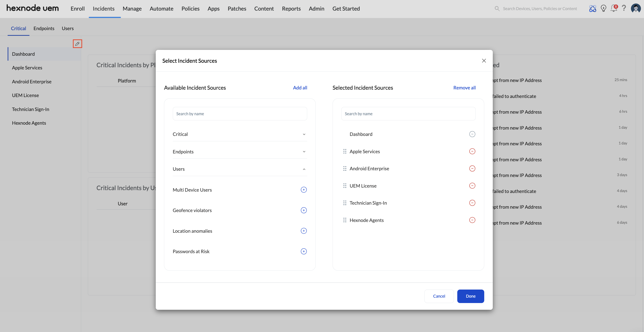Close the Select Incident Sources dialog

[484, 61]
